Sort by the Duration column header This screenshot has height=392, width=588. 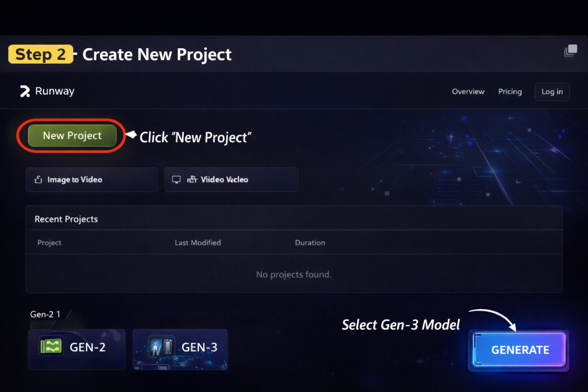[x=310, y=243]
